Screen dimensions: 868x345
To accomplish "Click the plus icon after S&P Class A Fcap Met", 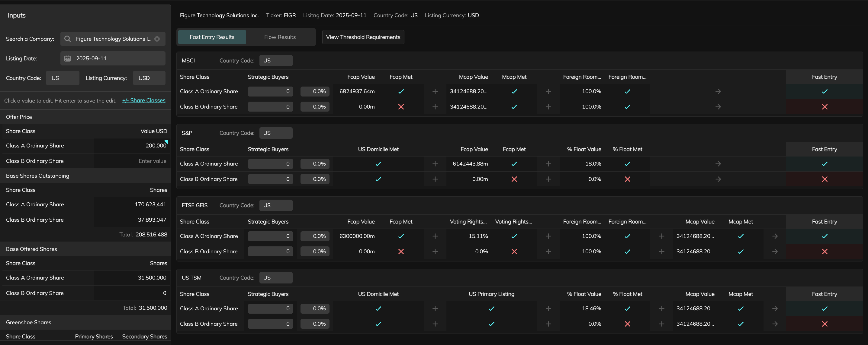I will click(x=548, y=163).
